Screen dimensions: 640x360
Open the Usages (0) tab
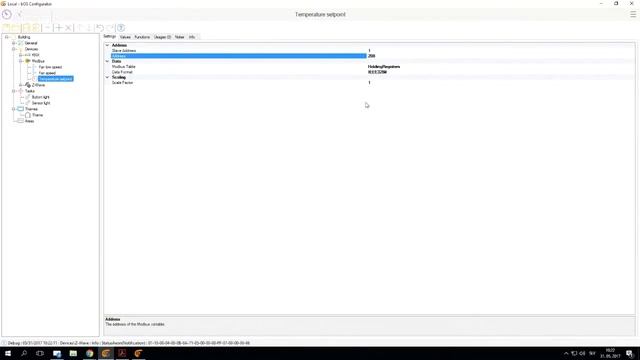(162, 37)
